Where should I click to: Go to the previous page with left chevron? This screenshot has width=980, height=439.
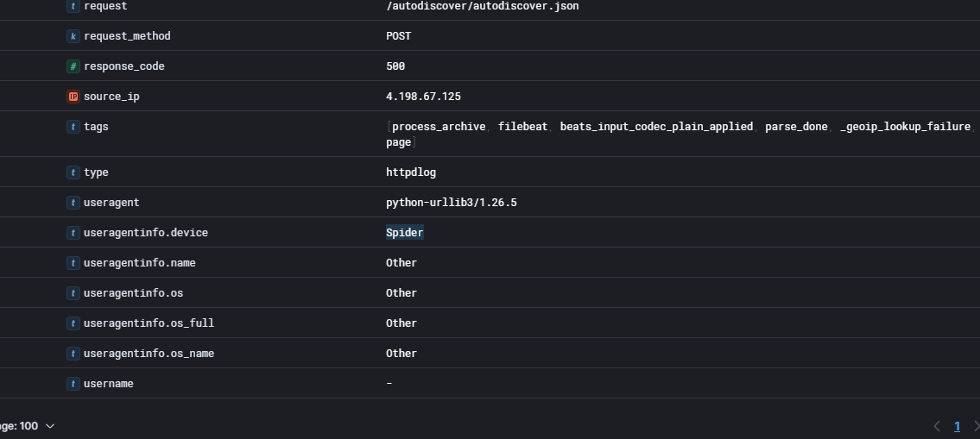tap(937, 426)
